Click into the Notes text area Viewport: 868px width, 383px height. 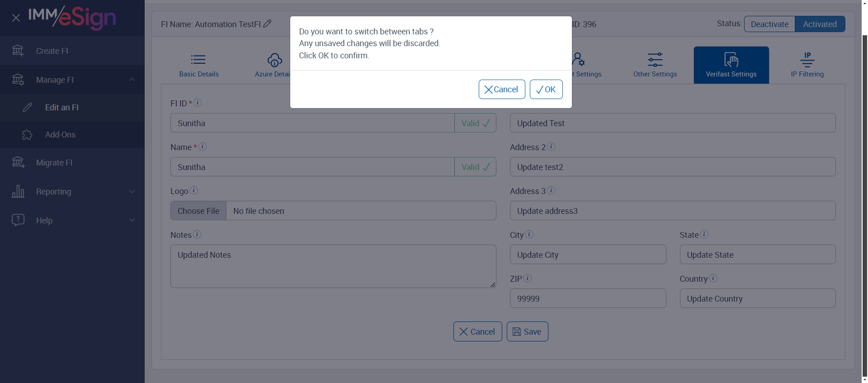(x=333, y=266)
